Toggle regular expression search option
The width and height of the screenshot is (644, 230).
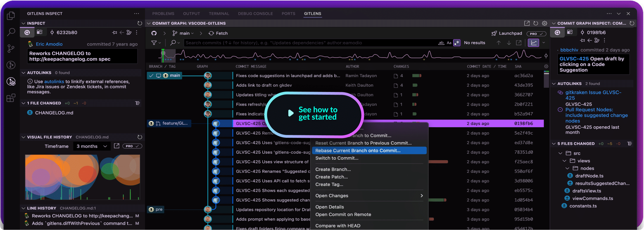click(457, 43)
